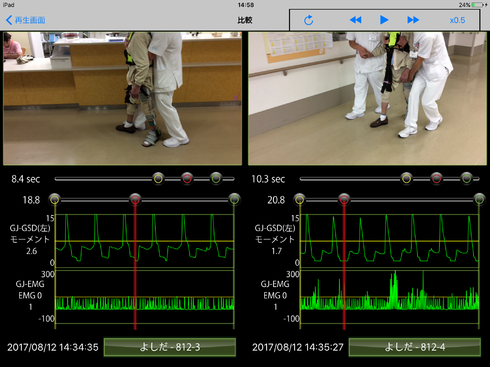Click yellow start knob on right 20.8 timeline
Screen dimensions: 490x367
(300, 199)
